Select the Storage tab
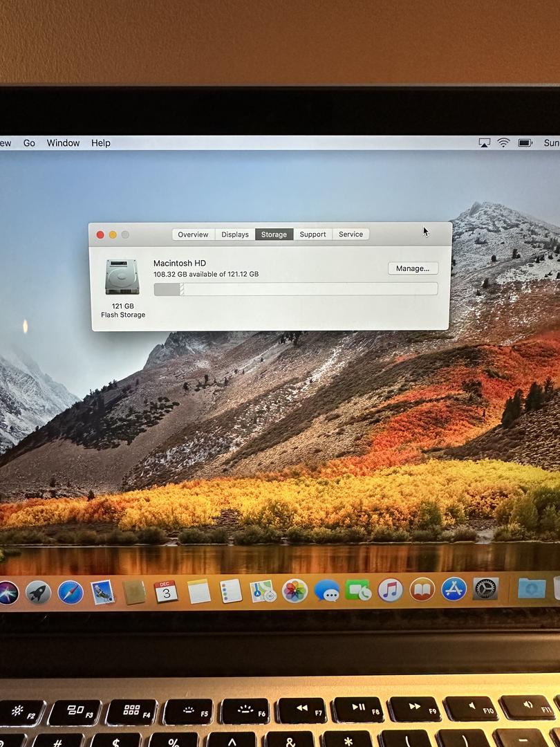The image size is (560, 747). (274, 234)
